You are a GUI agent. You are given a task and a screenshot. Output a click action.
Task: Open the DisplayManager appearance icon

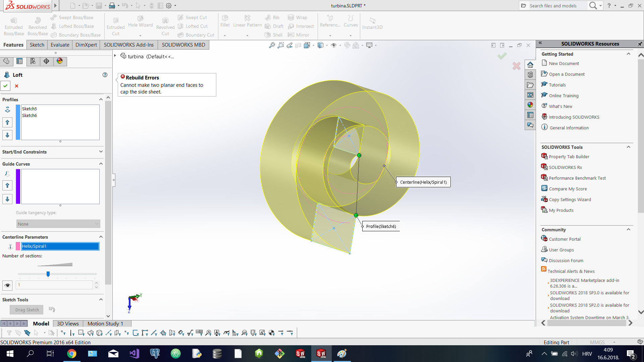(x=60, y=61)
